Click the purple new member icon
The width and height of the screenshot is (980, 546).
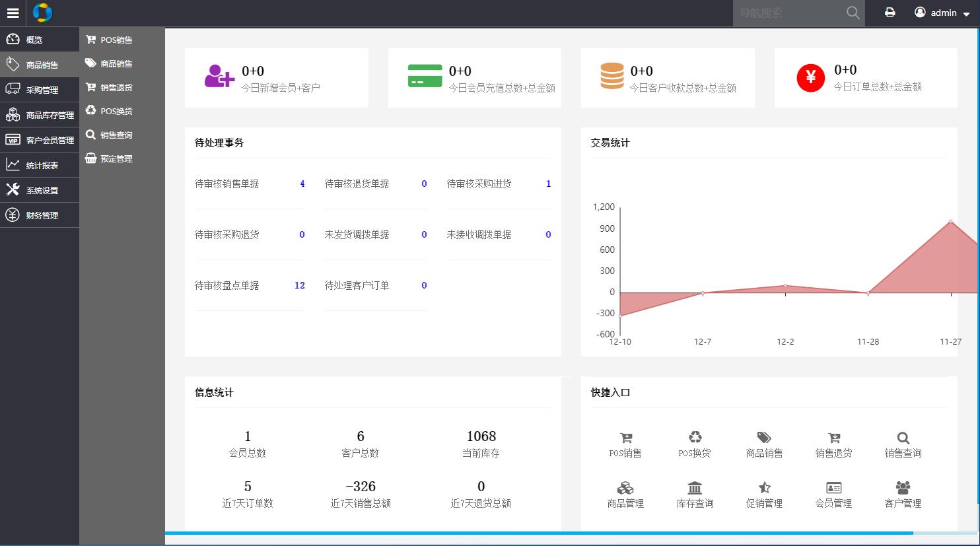[219, 77]
